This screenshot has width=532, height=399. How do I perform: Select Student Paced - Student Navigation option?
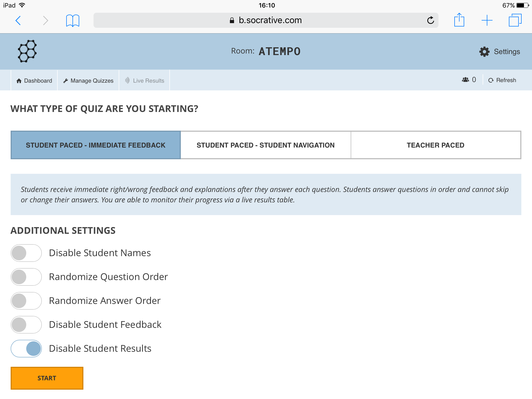(x=265, y=145)
